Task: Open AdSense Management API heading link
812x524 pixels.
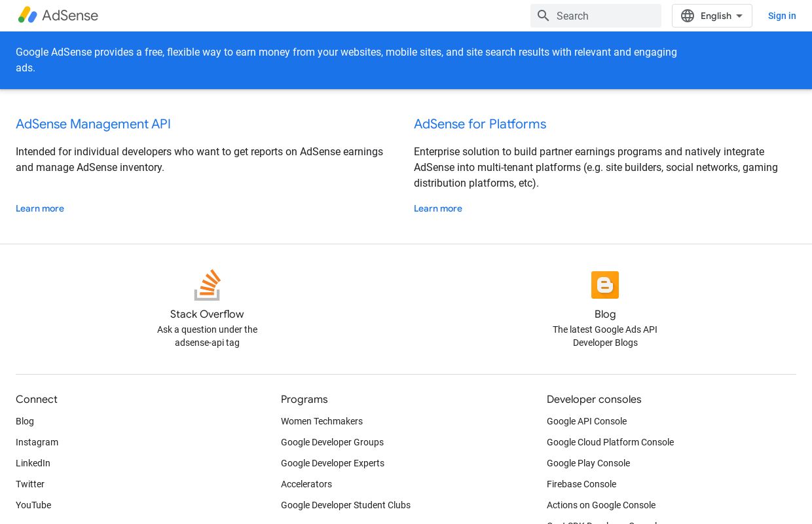Action: [x=93, y=124]
